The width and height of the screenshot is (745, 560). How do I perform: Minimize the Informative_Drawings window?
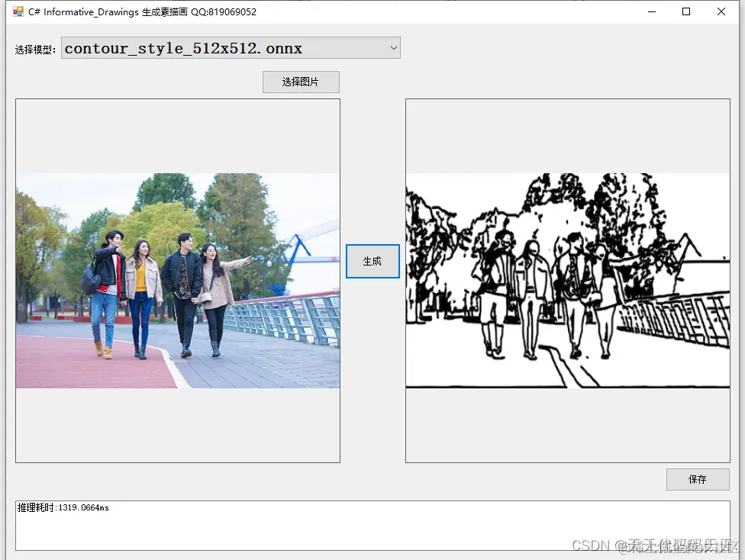[652, 11]
